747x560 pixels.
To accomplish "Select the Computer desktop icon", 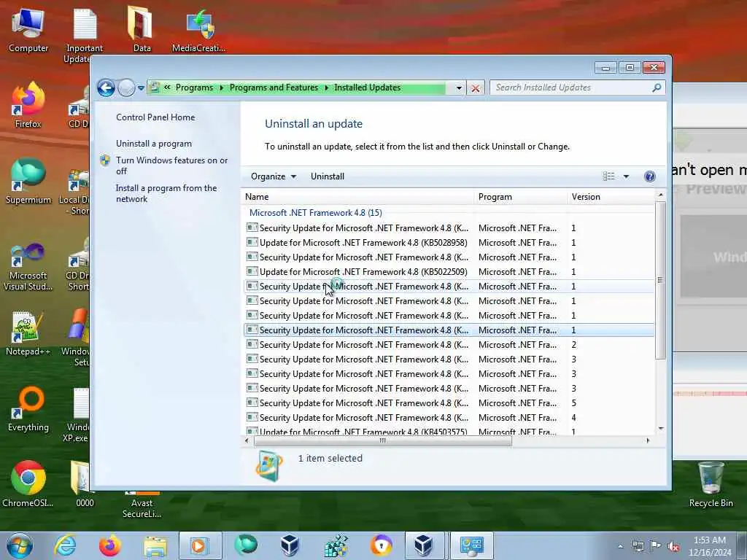I will 28,30.
